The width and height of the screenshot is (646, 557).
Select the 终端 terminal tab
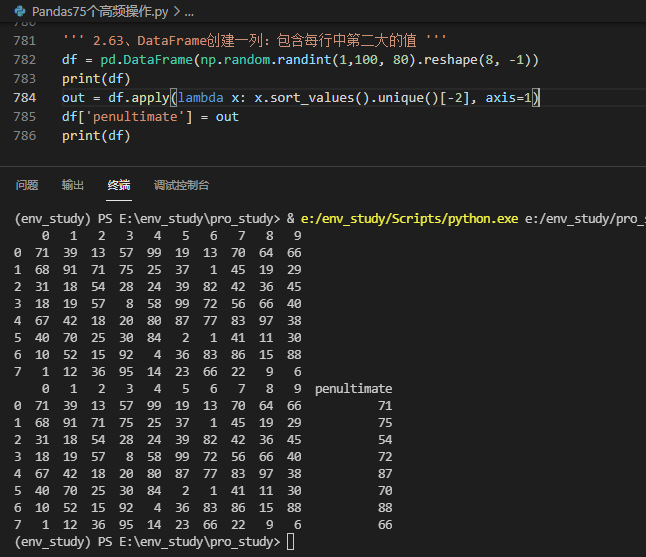119,185
